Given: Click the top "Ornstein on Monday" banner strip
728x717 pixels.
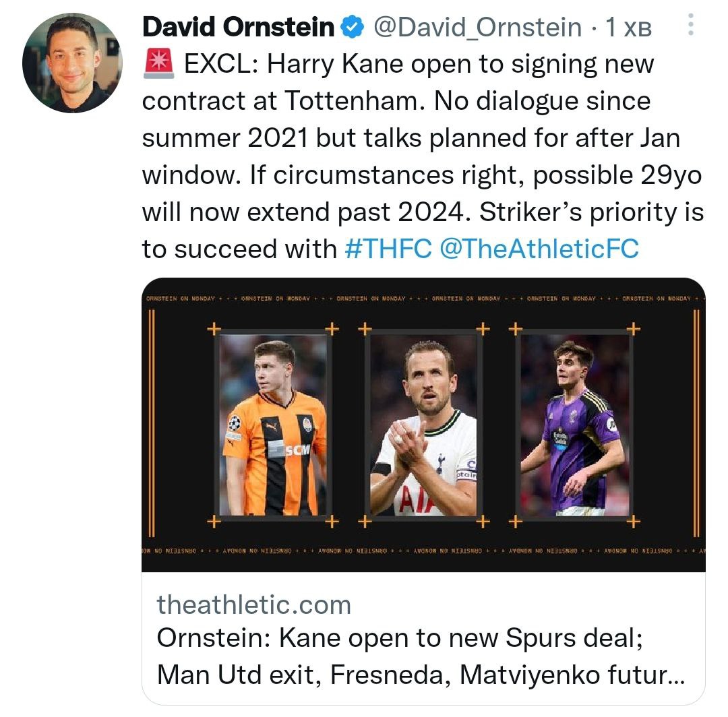Looking at the screenshot, I should 423,298.
